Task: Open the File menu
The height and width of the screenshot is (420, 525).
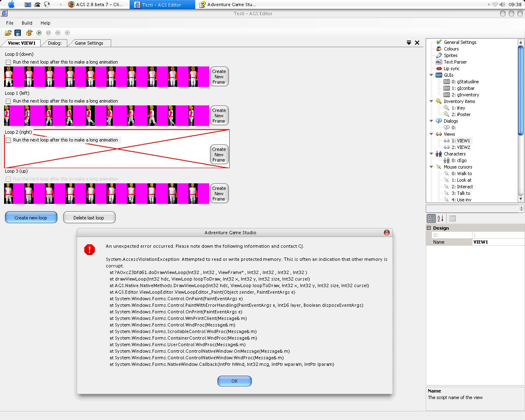Action: [x=10, y=23]
